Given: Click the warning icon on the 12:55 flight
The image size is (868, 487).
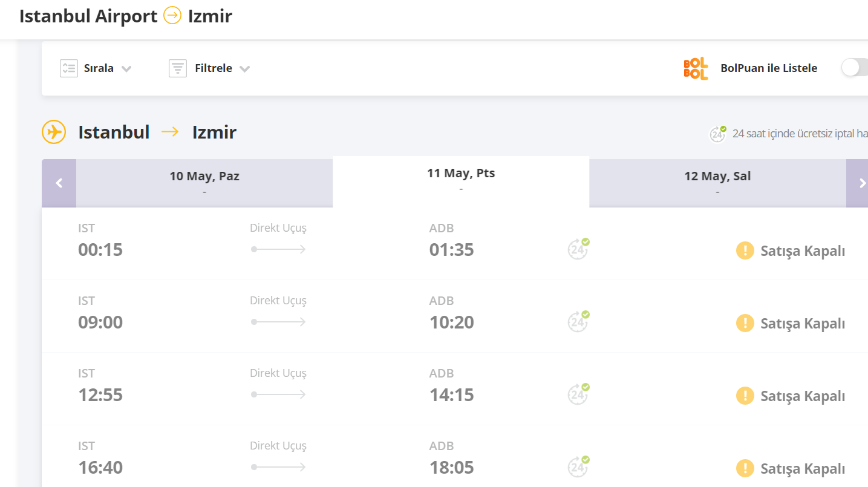Looking at the screenshot, I should pos(745,396).
